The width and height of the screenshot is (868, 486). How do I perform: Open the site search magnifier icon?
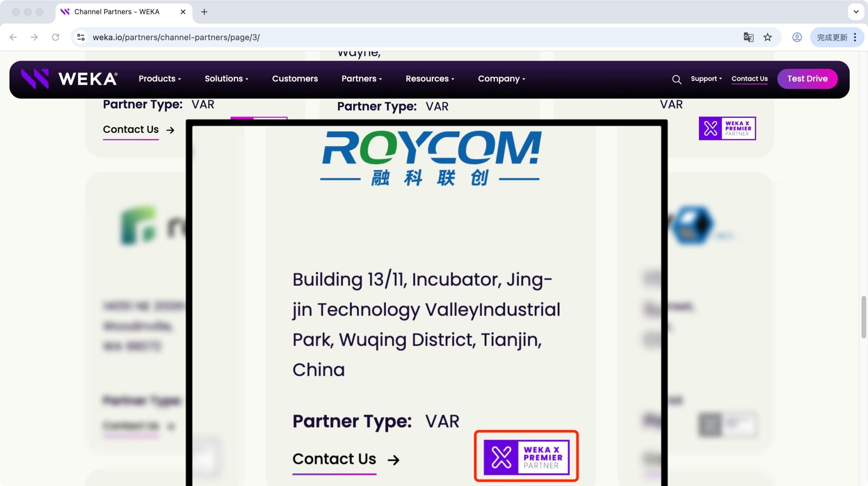[x=676, y=79]
